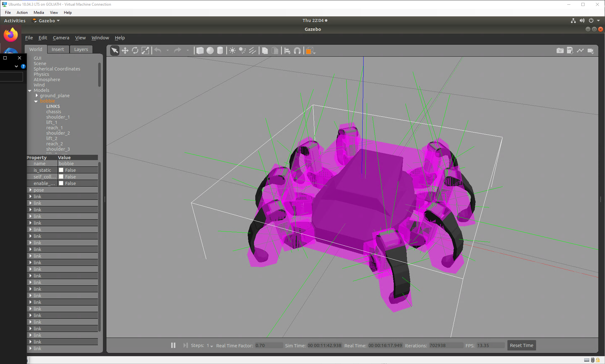Viewport: 605px width, 364px height.
Task: Insert a box shape
Action: coord(200,51)
